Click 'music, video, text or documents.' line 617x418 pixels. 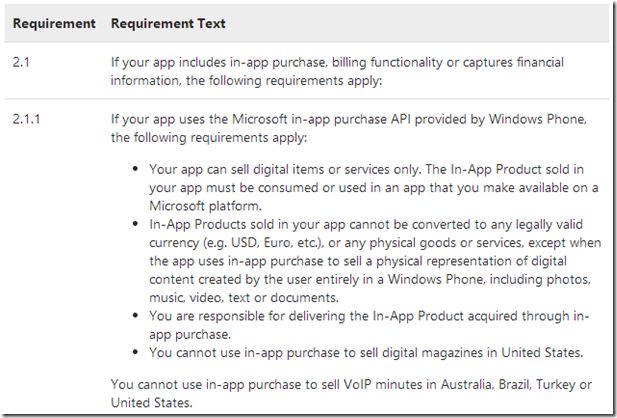pyautogui.click(x=244, y=298)
